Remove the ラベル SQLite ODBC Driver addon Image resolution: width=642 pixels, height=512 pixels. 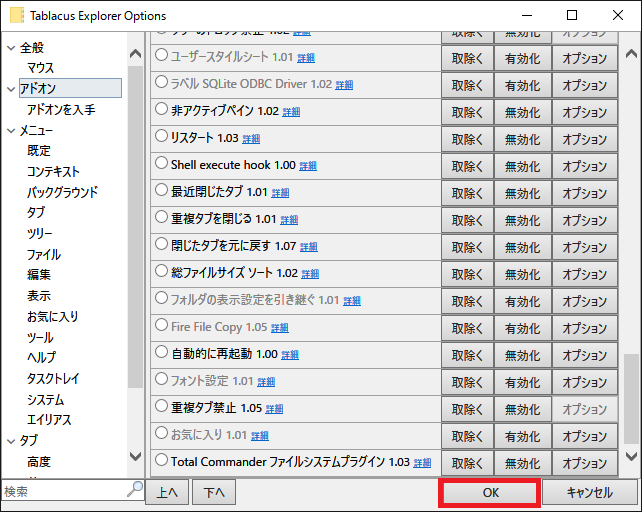467,85
